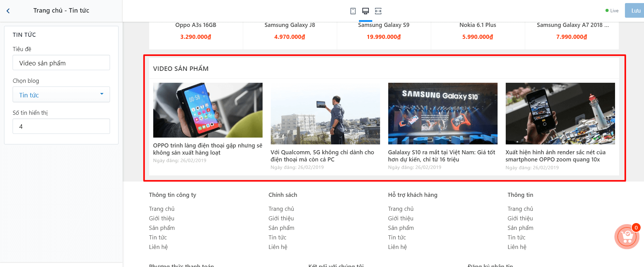
Task: Open the Chọn blog dropdown
Action: 61,95
